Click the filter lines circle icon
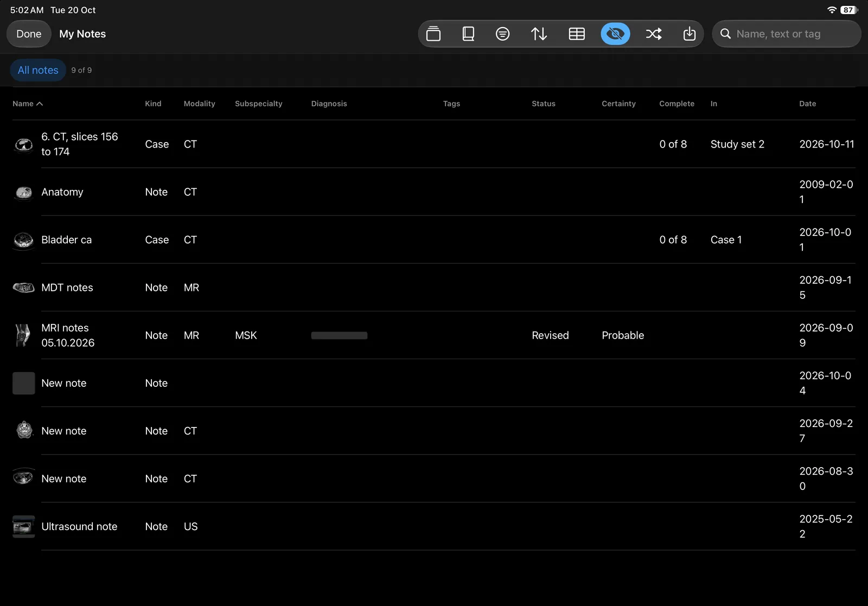 [x=503, y=34]
